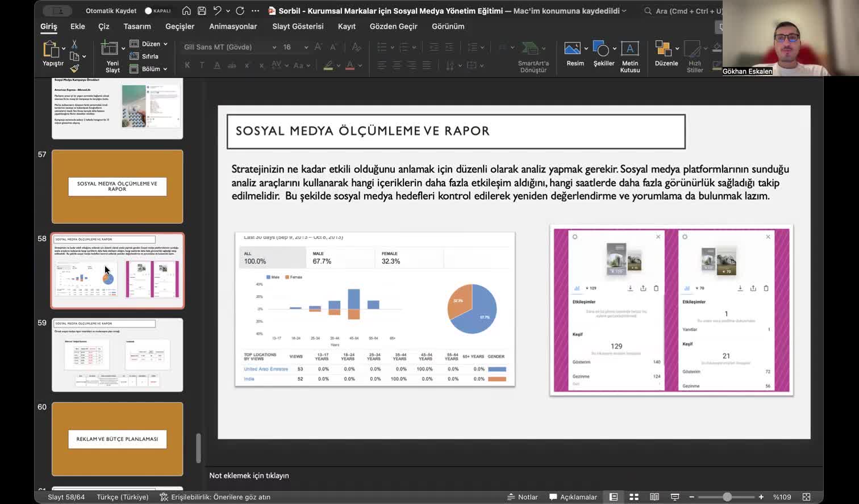
Task: Justify the paragraph text
Action: (426, 65)
